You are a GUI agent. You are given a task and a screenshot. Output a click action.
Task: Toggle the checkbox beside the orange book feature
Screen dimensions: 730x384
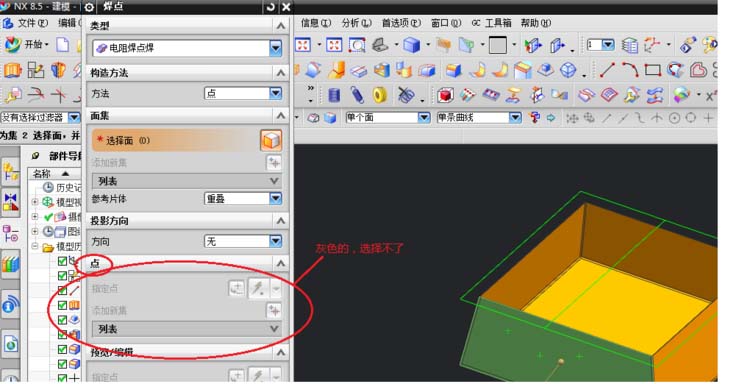pos(62,305)
